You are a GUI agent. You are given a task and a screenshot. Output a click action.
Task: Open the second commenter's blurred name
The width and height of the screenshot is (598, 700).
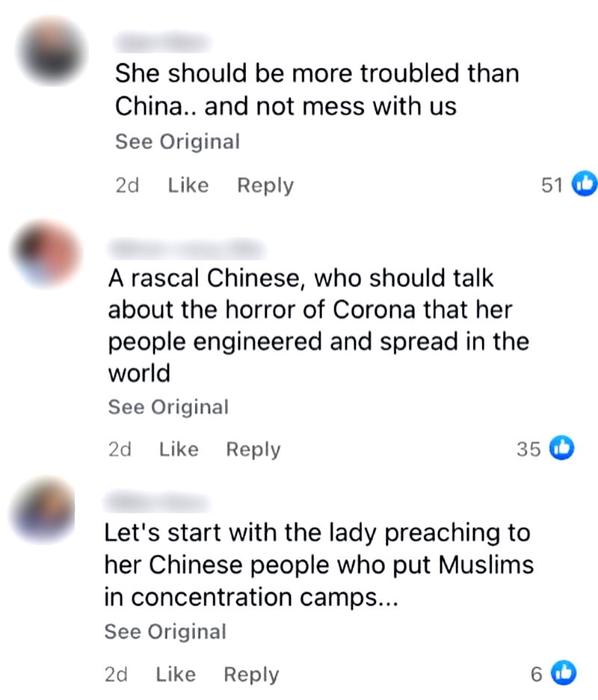tap(187, 248)
